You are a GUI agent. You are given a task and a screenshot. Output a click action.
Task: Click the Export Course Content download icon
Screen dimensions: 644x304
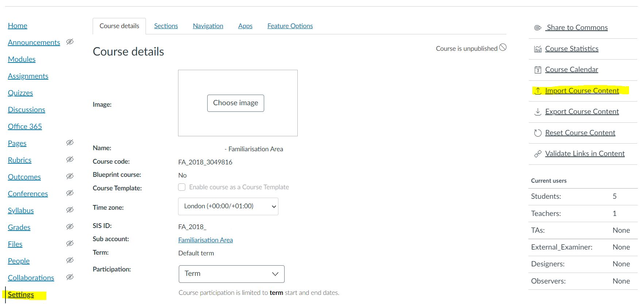[537, 112]
